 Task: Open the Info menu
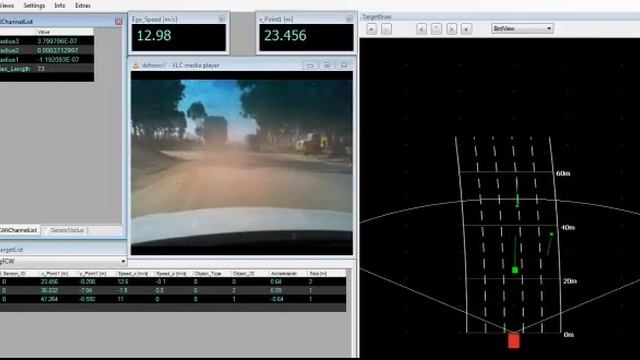pyautogui.click(x=60, y=5)
